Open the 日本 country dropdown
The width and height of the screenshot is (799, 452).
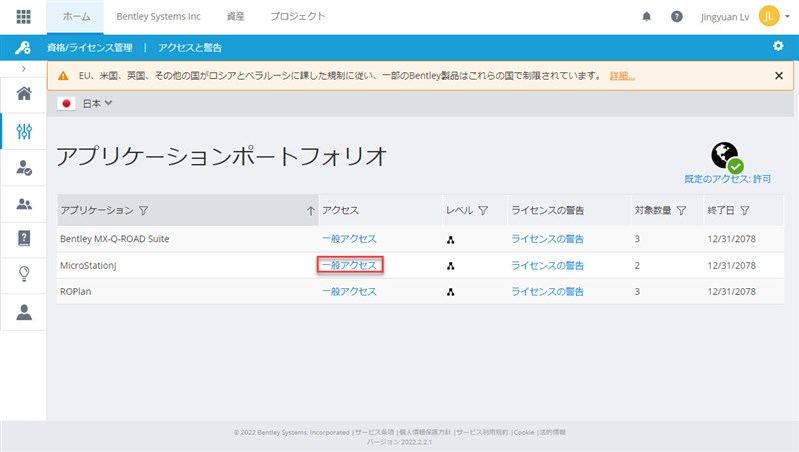97,103
